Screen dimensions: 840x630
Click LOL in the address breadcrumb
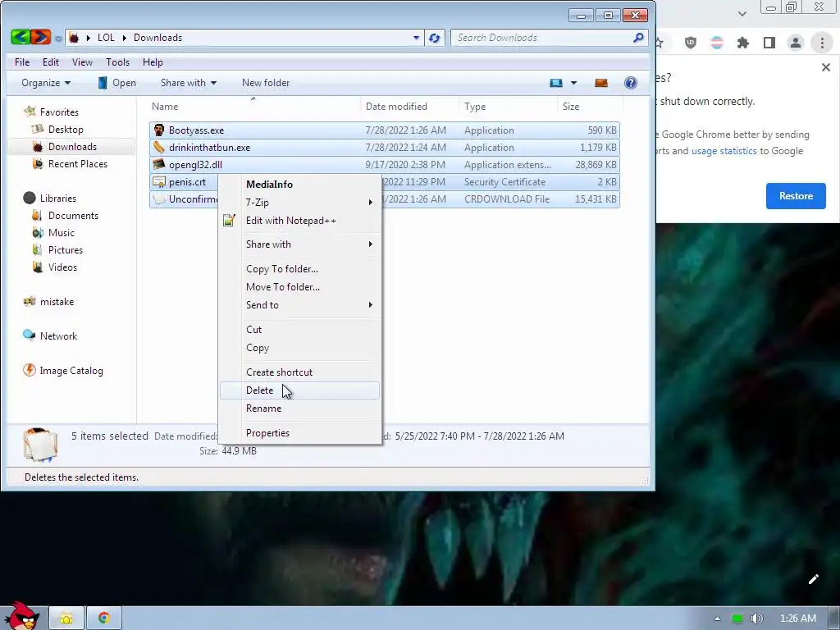point(106,38)
